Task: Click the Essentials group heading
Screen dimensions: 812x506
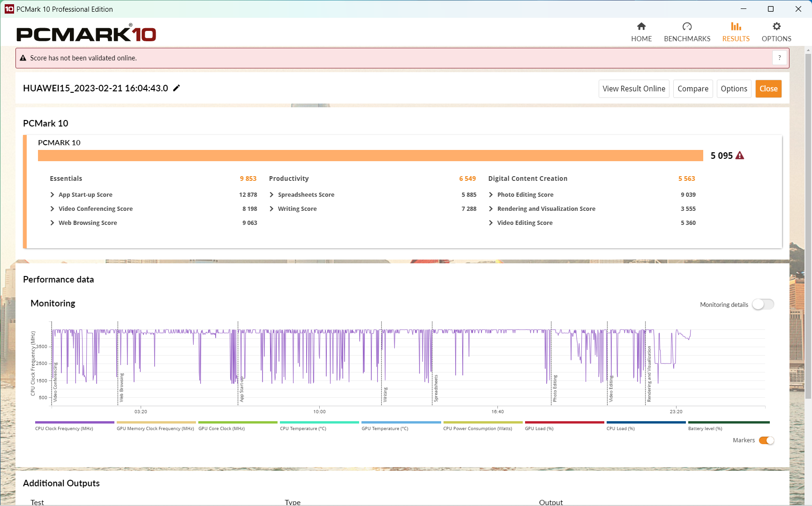Action: [x=66, y=179]
